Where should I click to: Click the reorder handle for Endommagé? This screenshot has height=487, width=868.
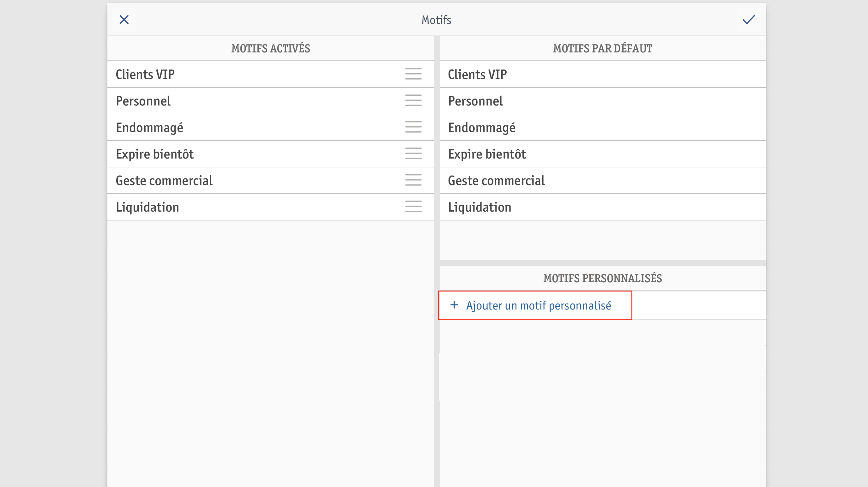[x=413, y=127]
